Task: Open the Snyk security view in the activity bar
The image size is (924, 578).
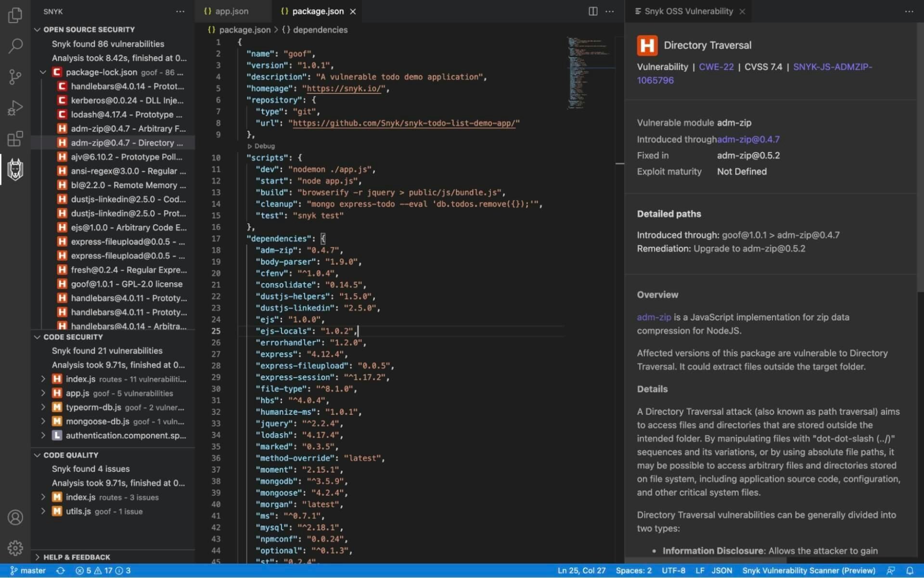Action: tap(15, 169)
